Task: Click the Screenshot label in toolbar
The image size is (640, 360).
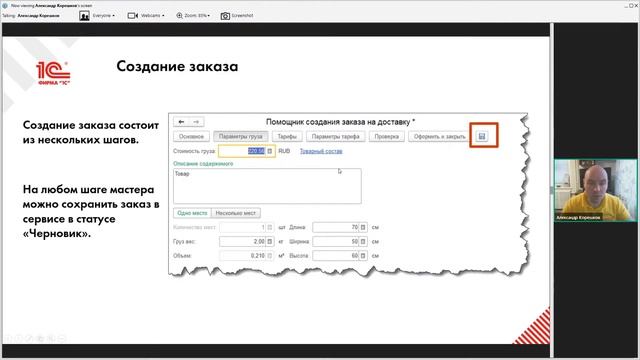Action: (242, 16)
